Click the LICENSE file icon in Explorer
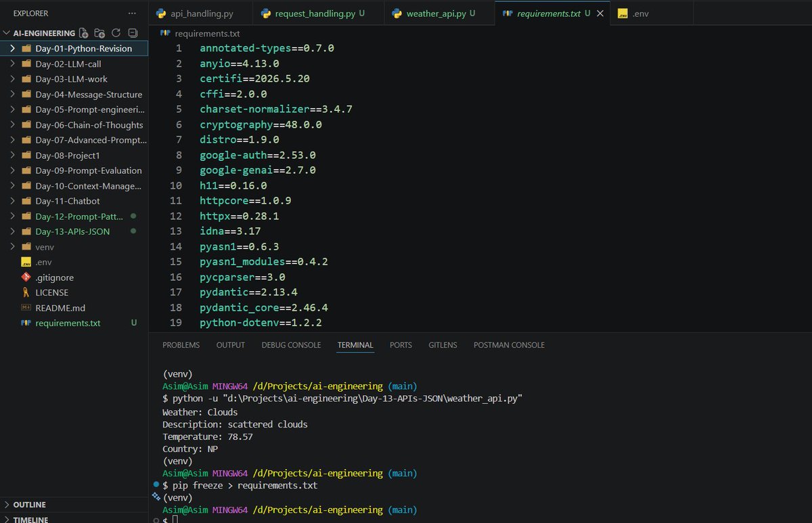The width and height of the screenshot is (812, 523). point(26,292)
